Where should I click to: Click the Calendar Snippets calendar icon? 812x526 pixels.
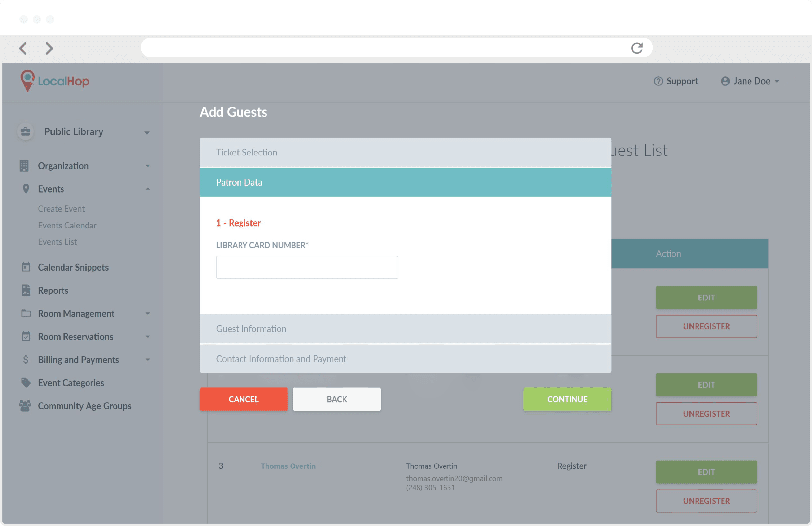[26, 267]
